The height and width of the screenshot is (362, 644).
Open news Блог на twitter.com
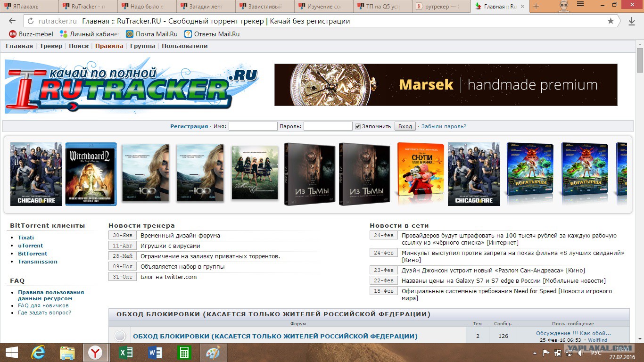(168, 277)
